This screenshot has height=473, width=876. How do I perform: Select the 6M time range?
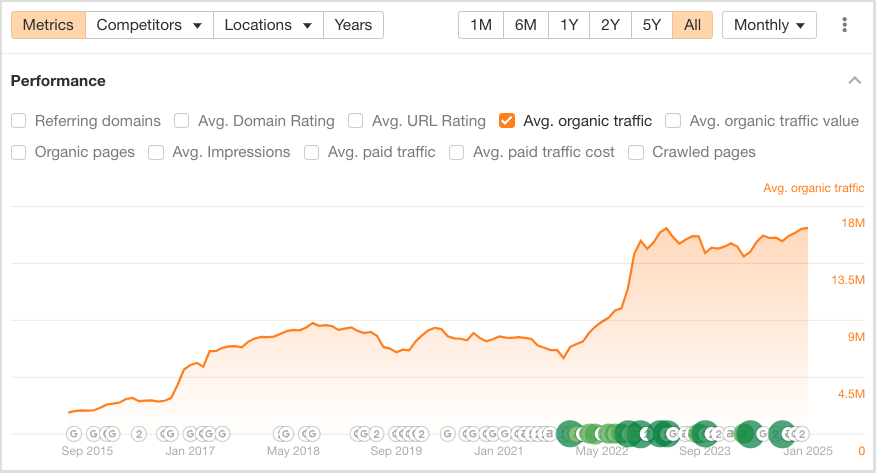526,25
